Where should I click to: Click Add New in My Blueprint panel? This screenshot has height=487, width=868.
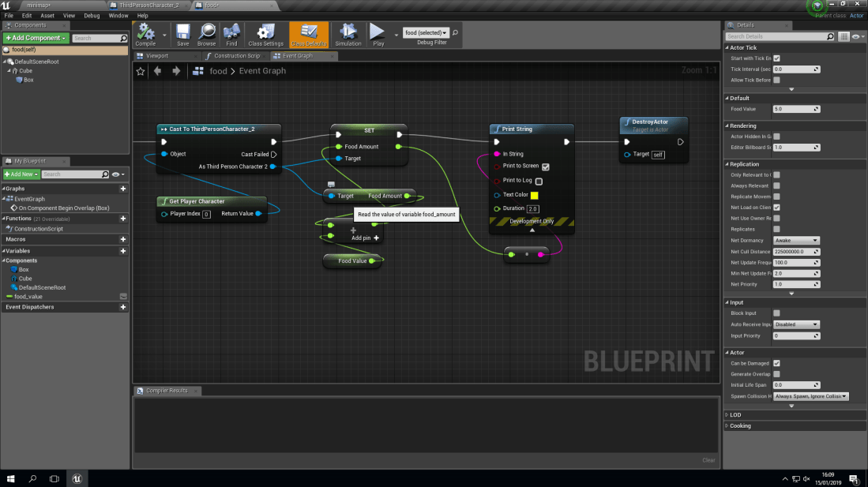20,174
